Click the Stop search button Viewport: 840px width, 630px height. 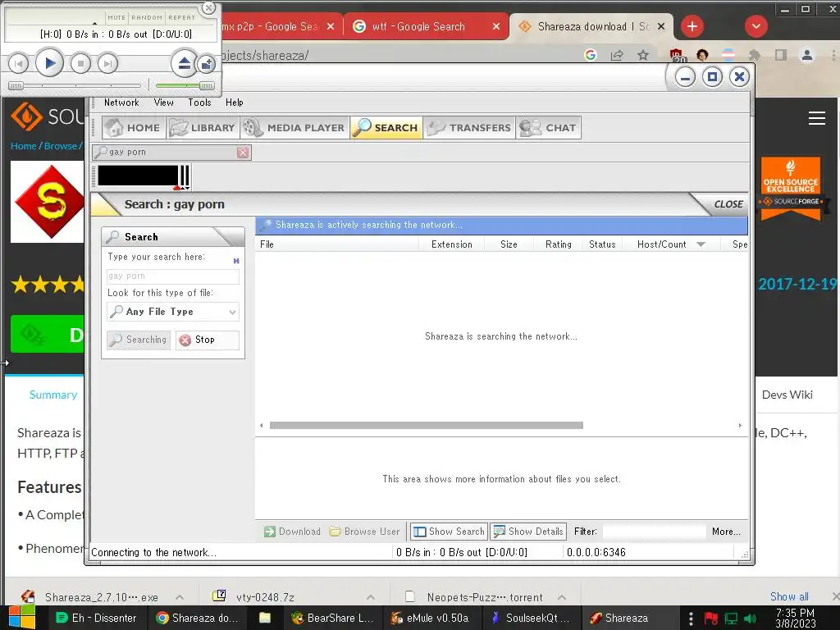click(208, 340)
